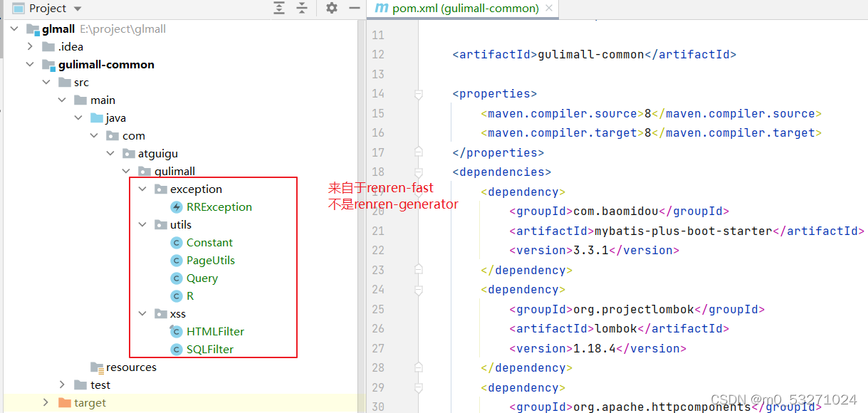Click the SQLFilter class icon
This screenshot has width=868, height=413.
click(x=177, y=350)
